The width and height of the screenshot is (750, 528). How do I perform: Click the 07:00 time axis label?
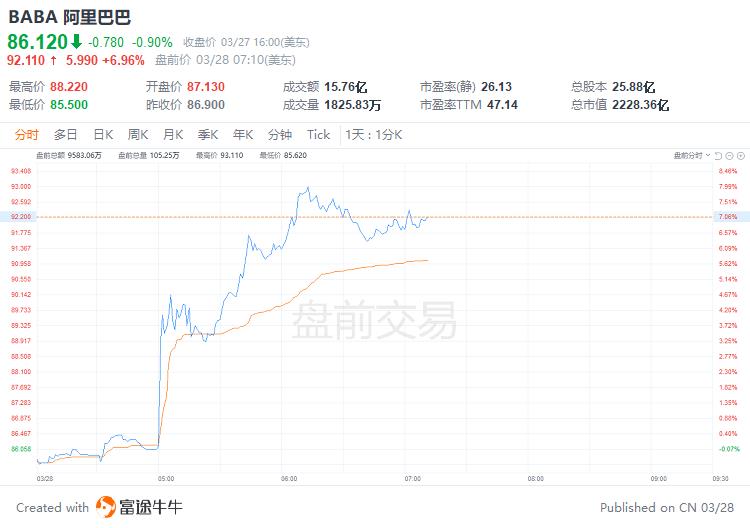click(413, 478)
